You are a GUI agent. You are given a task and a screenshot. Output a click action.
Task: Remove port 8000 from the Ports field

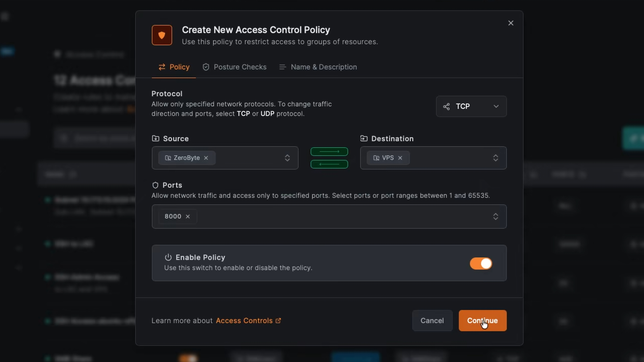coord(188,216)
